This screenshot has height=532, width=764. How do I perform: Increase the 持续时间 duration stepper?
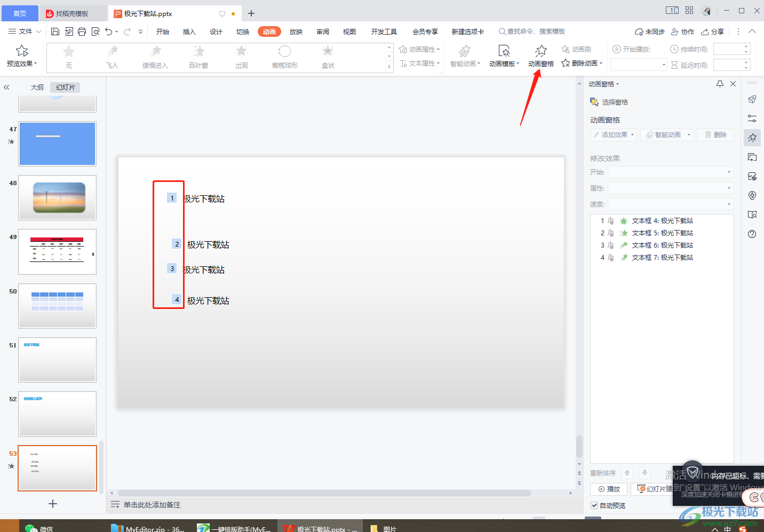tap(746, 46)
